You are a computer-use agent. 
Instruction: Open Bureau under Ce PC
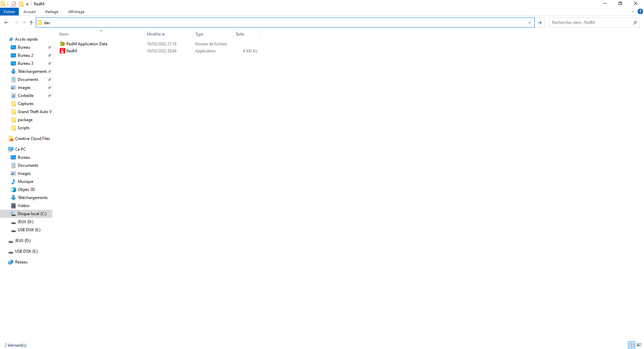[24, 157]
